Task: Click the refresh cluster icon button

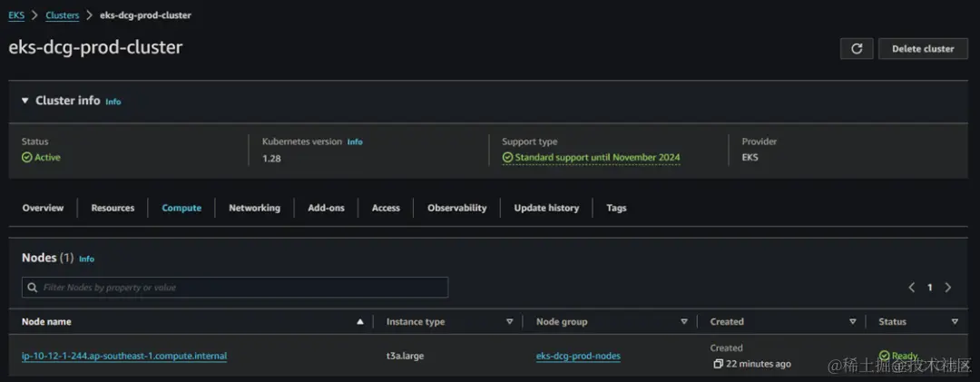Action: coord(857,49)
